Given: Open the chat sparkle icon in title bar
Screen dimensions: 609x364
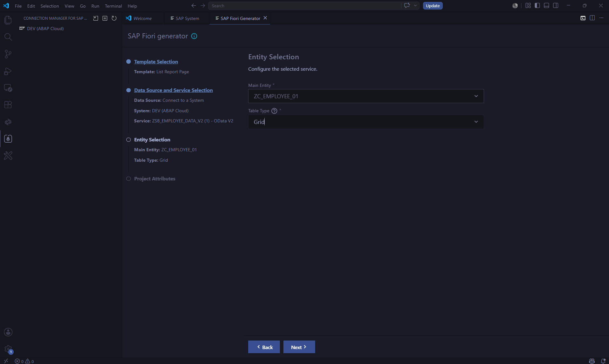Looking at the screenshot, I should (x=407, y=6).
